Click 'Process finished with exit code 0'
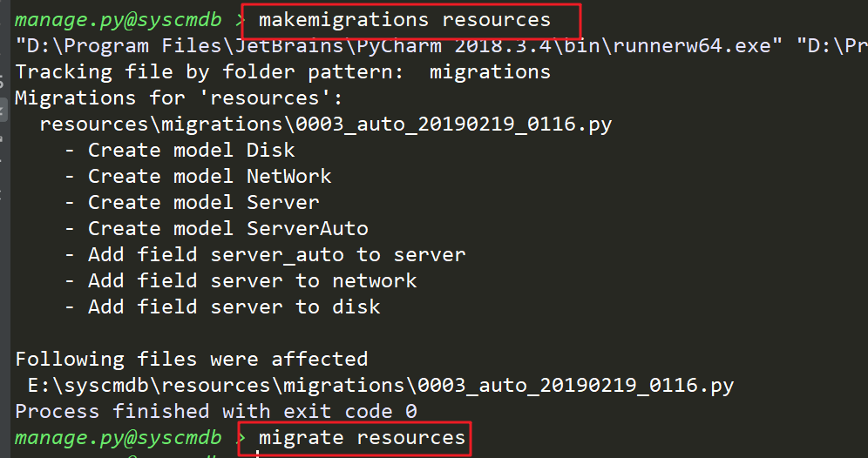This screenshot has height=458, width=868. [215, 411]
